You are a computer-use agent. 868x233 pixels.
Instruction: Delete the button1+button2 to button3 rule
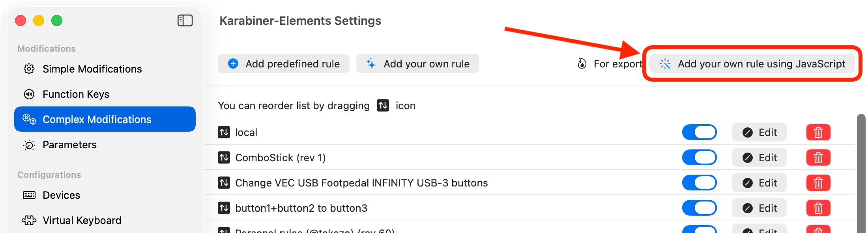[818, 208]
